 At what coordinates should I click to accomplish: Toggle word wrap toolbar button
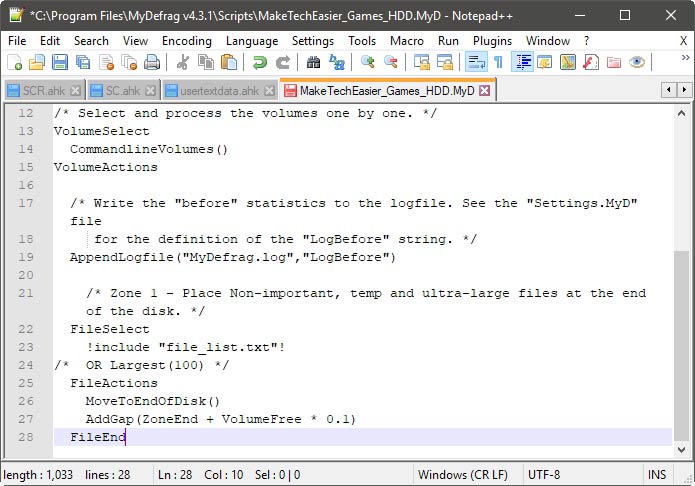click(x=476, y=62)
